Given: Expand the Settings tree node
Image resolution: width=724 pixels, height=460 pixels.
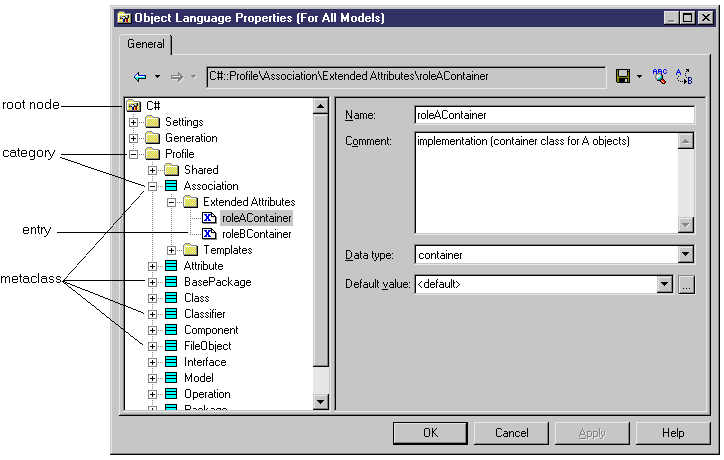Looking at the screenshot, I should pyautogui.click(x=133, y=122).
